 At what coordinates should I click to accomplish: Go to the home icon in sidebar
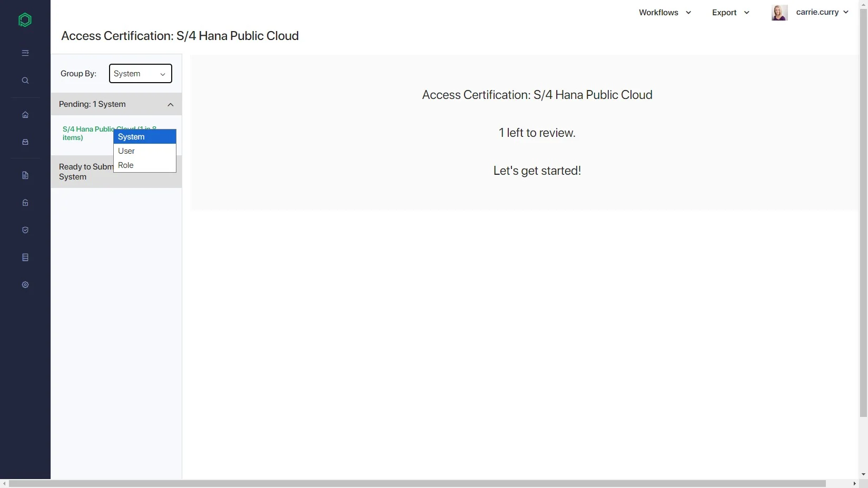(25, 115)
